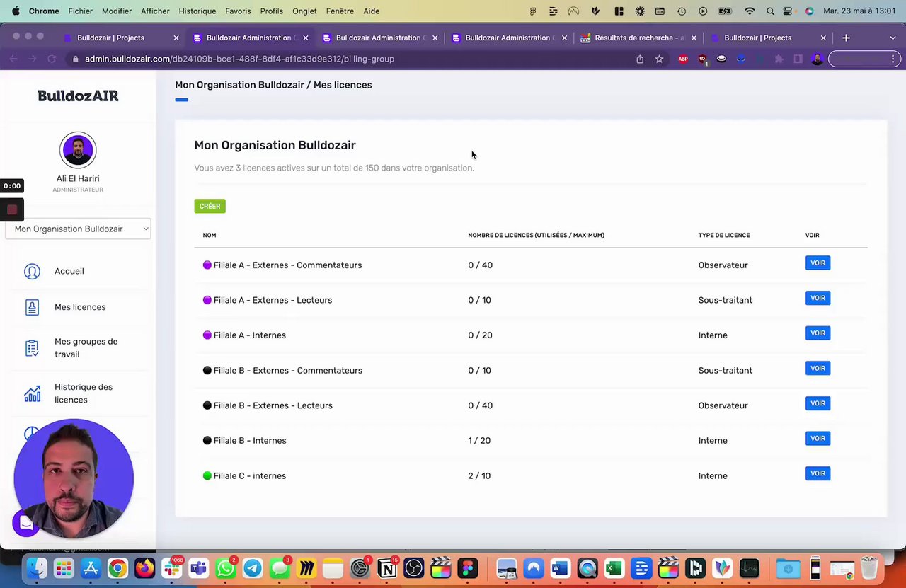Expand the Mon Organisation Bulldozair dropdown
Screen dimensions: 906x588
pyautogui.click(x=78, y=229)
